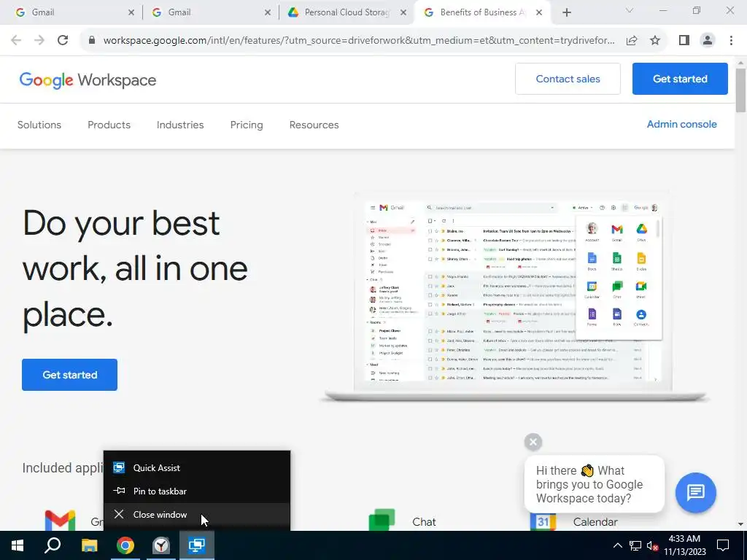Click the 'Hi there' chat message bubble
Screen dimensions: 747x560
[594, 484]
